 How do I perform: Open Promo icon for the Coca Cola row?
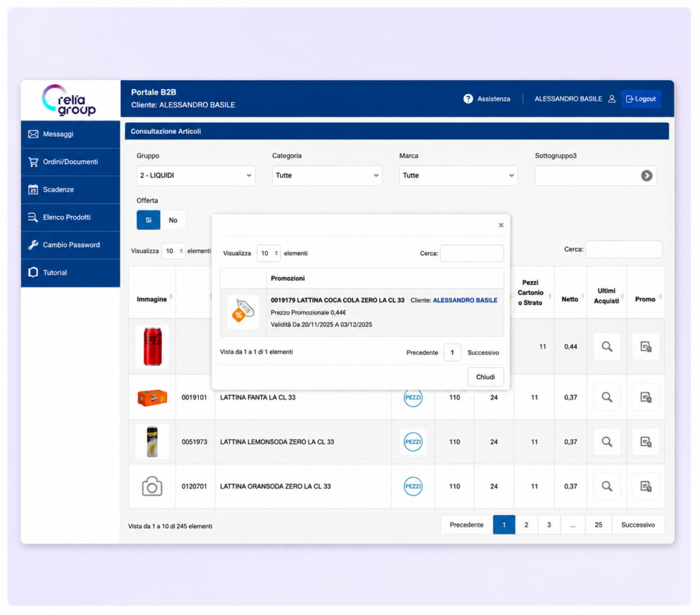pyautogui.click(x=645, y=346)
